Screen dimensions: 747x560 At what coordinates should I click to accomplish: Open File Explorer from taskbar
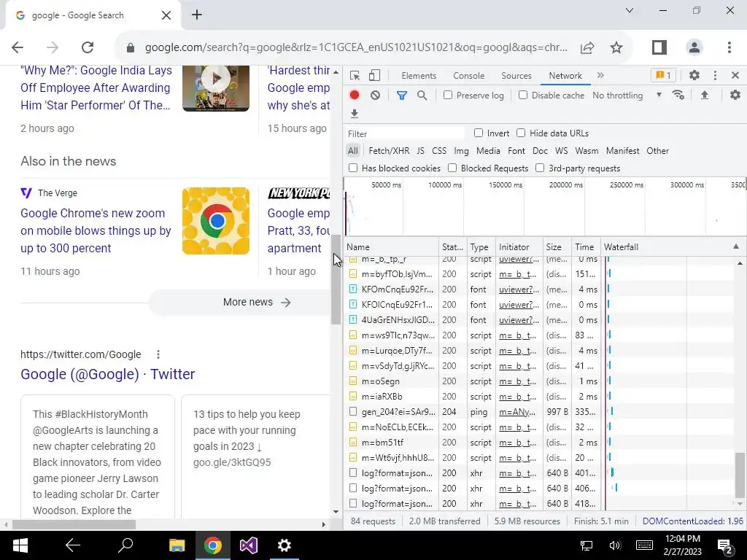[177, 545]
